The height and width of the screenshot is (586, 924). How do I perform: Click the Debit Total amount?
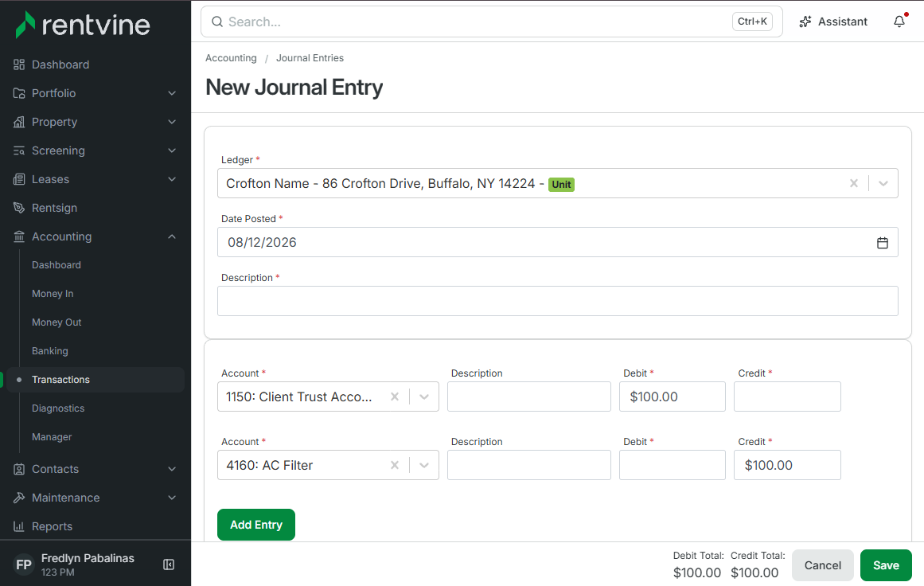tap(697, 573)
